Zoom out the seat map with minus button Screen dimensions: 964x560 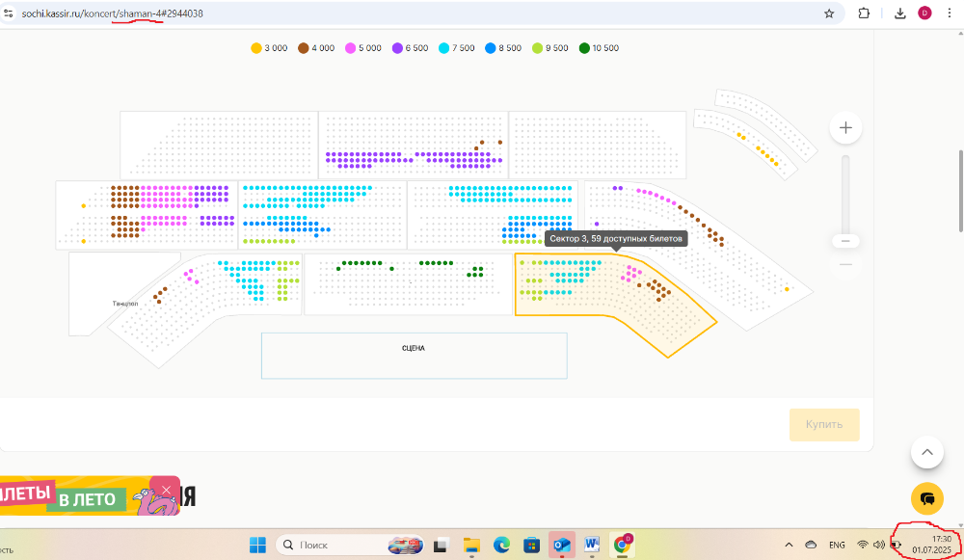coord(846,264)
